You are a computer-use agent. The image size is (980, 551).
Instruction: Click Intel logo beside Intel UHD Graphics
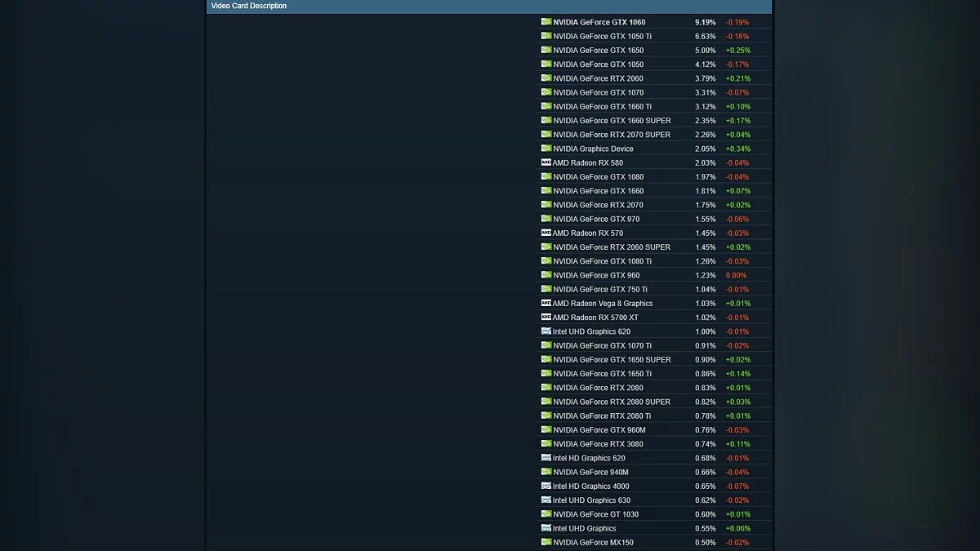pyautogui.click(x=546, y=528)
